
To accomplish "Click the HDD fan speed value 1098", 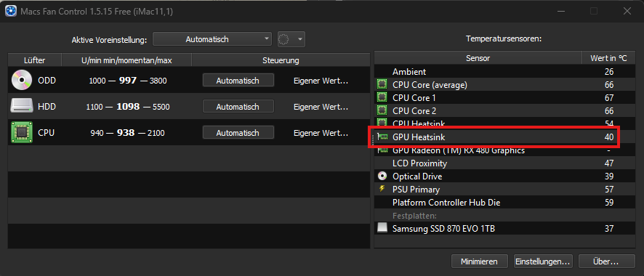I will (x=128, y=107).
